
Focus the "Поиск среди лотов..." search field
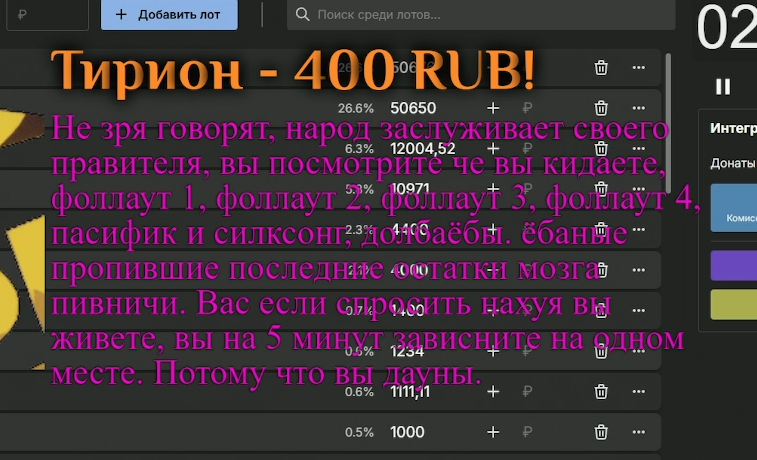[481, 14]
